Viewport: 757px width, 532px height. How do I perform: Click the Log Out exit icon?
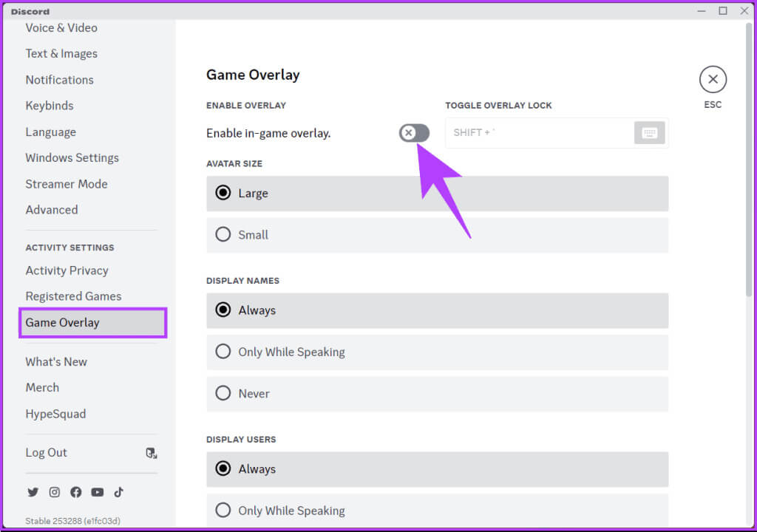pyautogui.click(x=151, y=453)
